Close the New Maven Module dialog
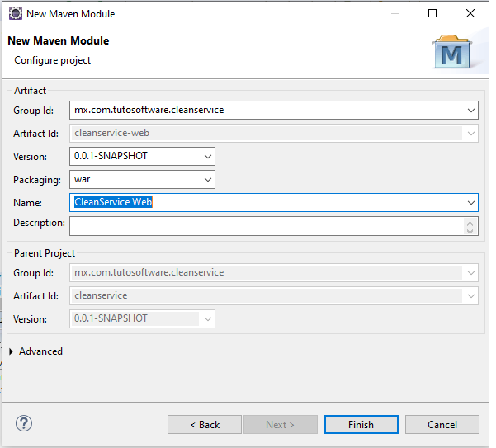 pyautogui.click(x=470, y=13)
